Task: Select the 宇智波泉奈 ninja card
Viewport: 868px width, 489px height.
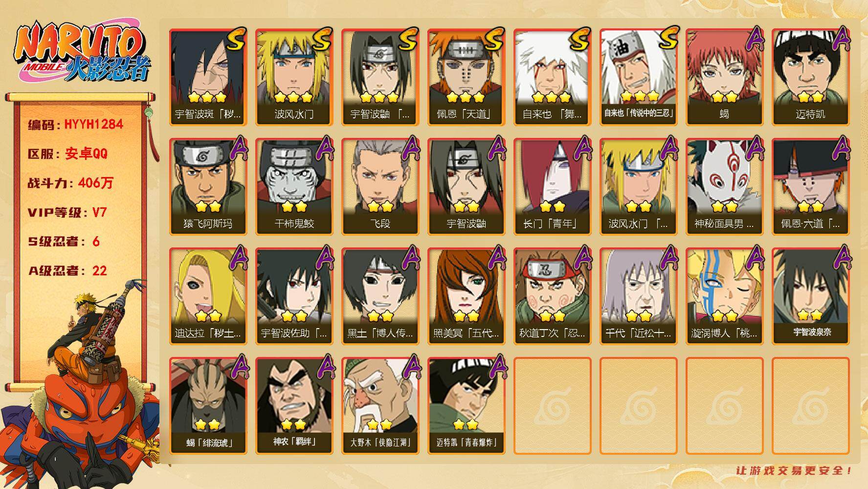Action: coord(811,296)
